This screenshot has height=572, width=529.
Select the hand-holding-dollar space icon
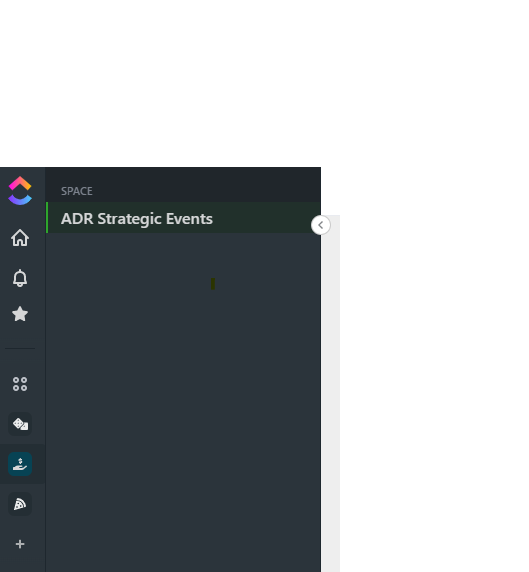[20, 464]
